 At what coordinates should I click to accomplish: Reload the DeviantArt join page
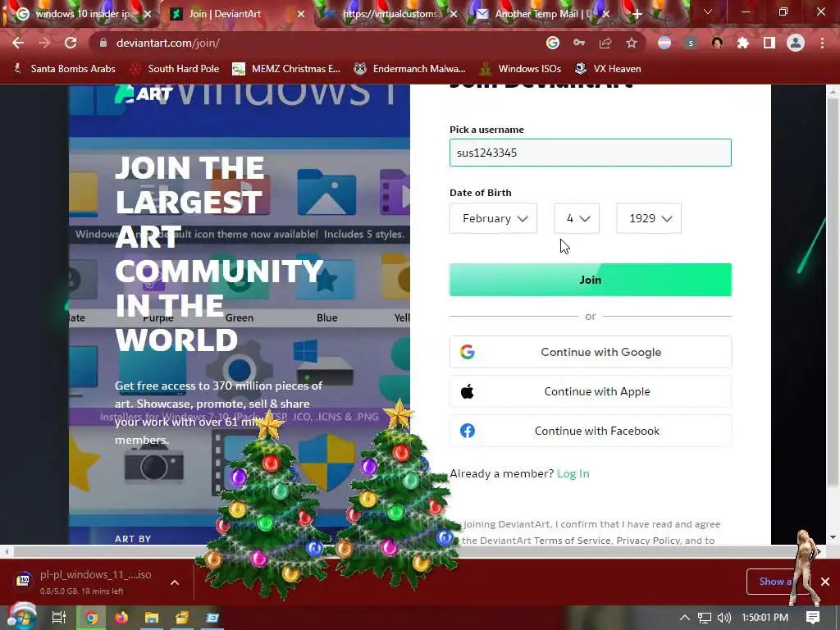point(71,43)
